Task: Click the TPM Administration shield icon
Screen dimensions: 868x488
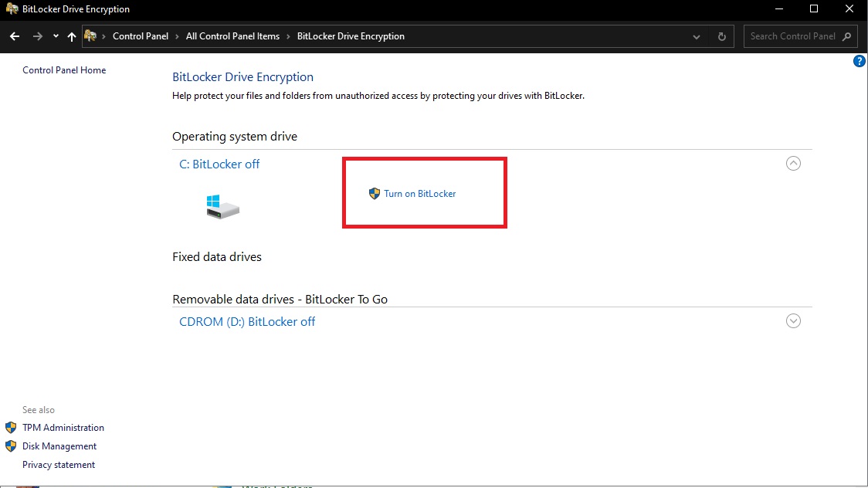Action: pos(11,428)
